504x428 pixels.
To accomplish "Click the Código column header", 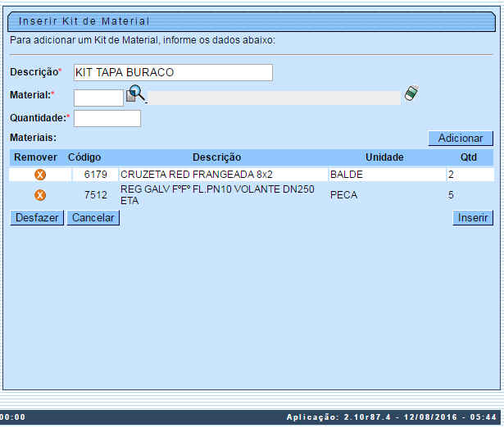I will click(x=84, y=157).
